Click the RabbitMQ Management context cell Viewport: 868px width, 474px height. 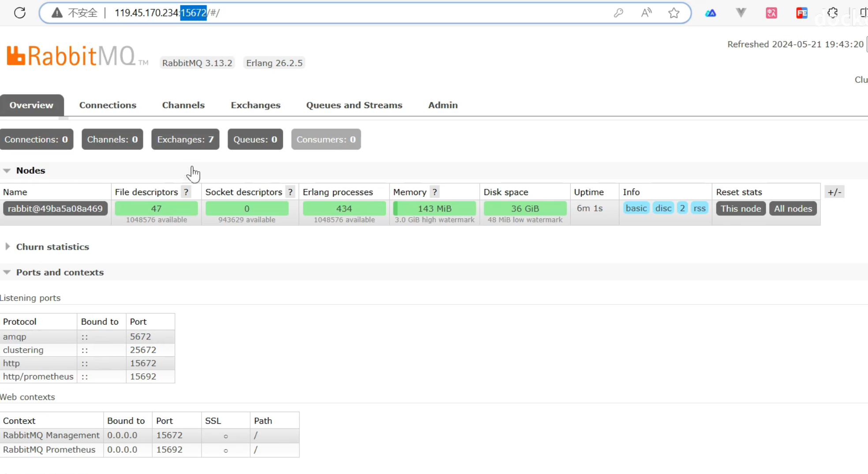[x=52, y=435]
